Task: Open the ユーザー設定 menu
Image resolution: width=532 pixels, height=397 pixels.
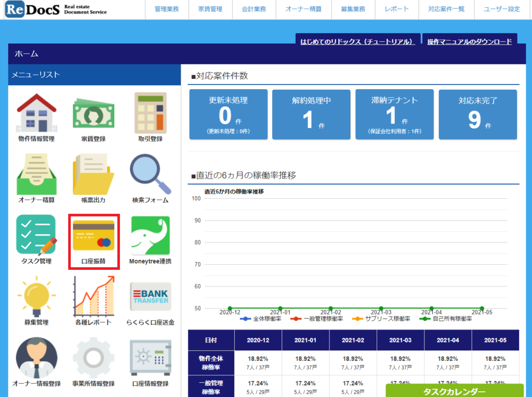Action: [502, 9]
